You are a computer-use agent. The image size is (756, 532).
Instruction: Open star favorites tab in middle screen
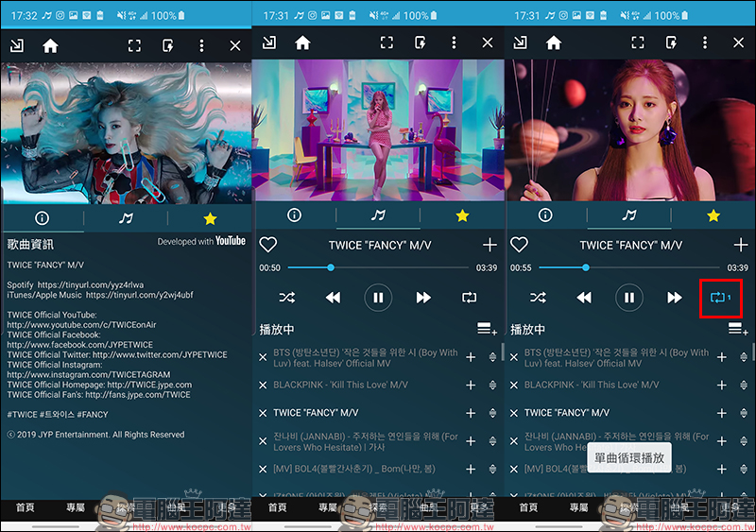[x=462, y=215]
